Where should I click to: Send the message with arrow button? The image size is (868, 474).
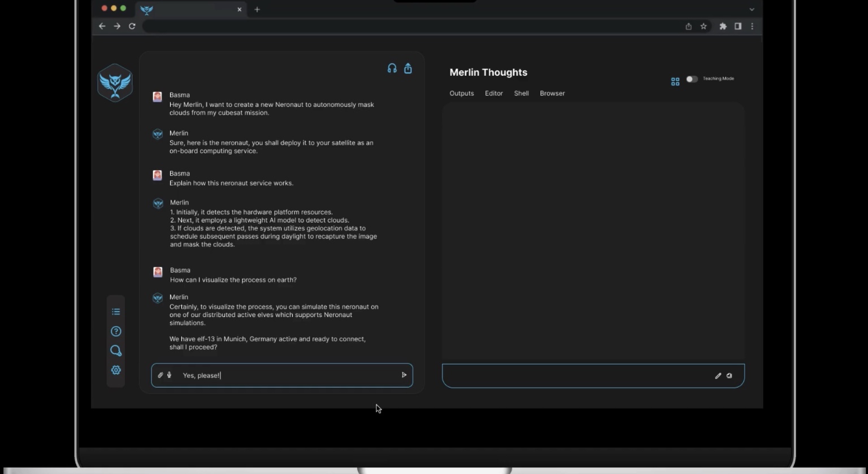click(403, 375)
